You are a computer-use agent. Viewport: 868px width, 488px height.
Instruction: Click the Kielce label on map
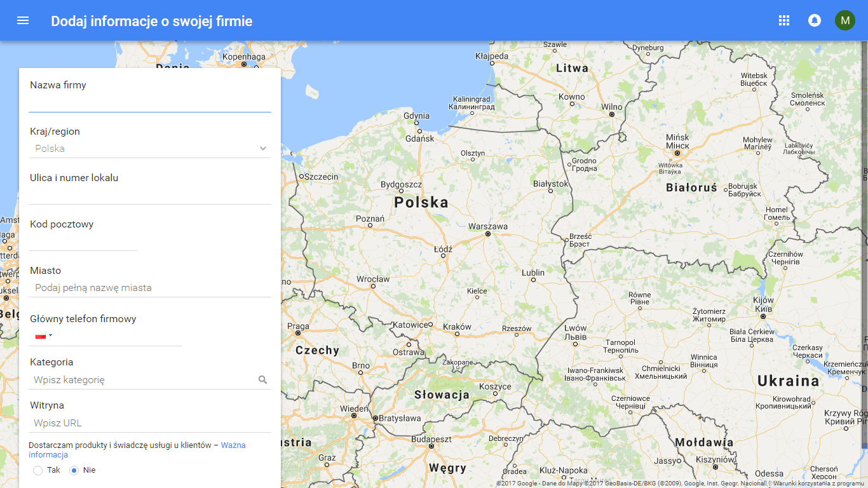[x=477, y=291]
